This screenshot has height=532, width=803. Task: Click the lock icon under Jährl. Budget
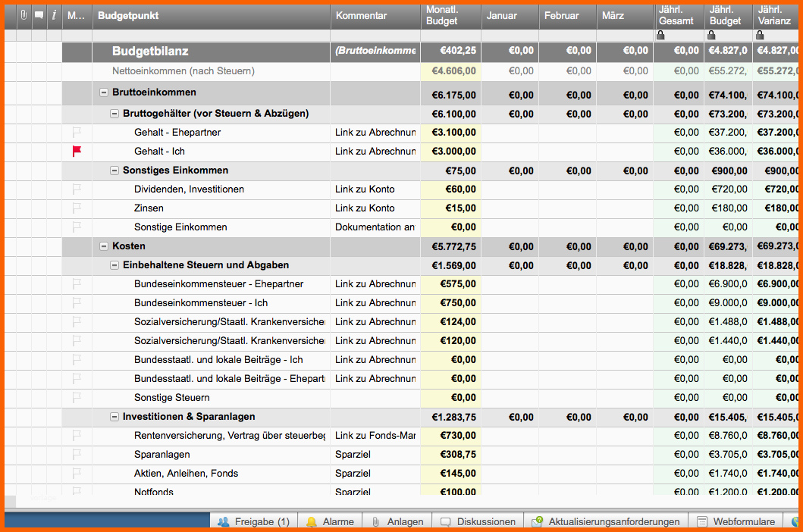coord(710,35)
